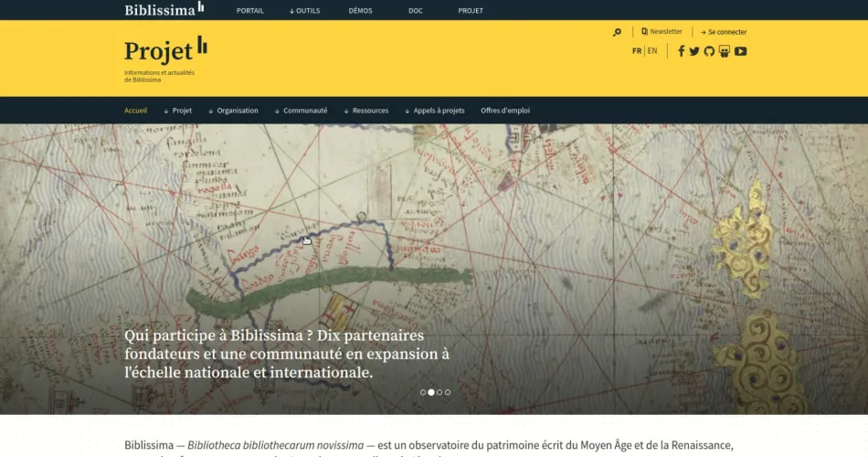Open the YouTube channel icon
868x457 pixels.
pyautogui.click(x=740, y=51)
